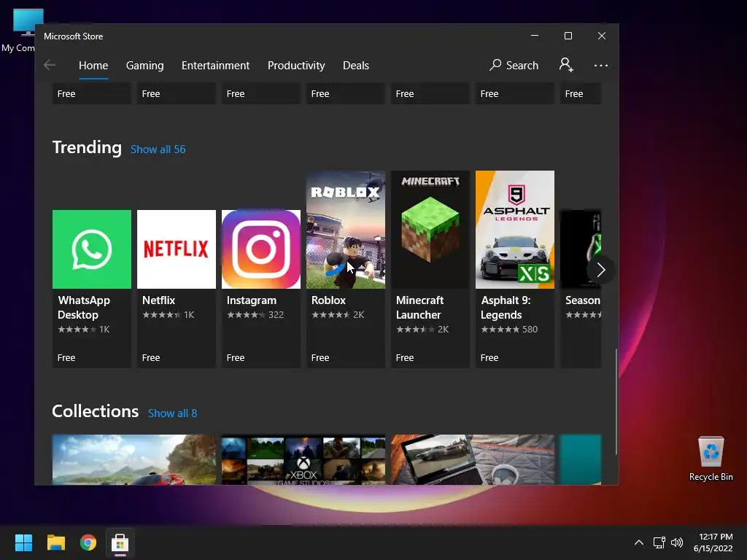747x560 pixels.
Task: Open the Entertainment tab
Action: pyautogui.click(x=215, y=65)
